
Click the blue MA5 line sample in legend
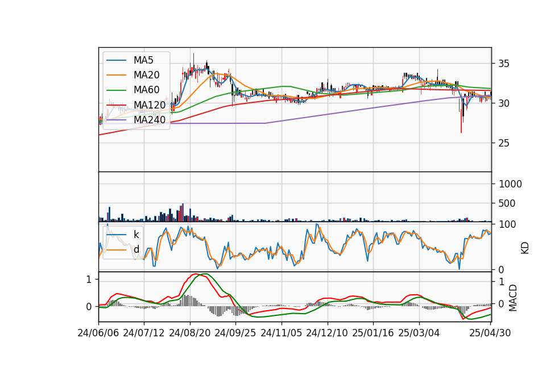tap(116, 60)
